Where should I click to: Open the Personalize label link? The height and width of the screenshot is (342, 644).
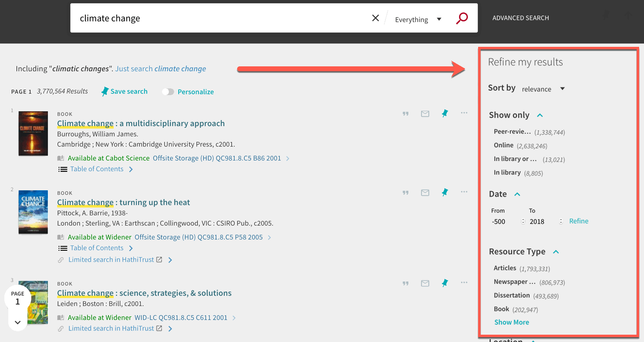196,92
